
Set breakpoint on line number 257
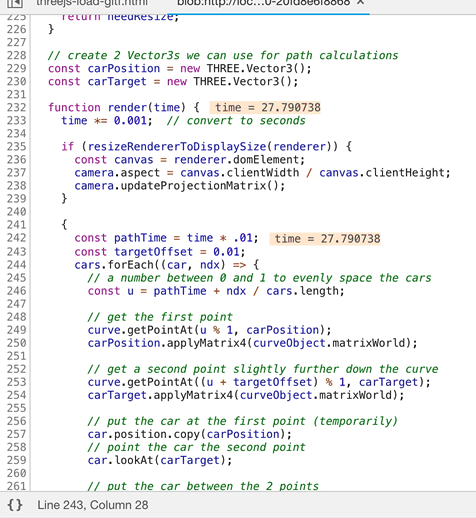(16, 434)
